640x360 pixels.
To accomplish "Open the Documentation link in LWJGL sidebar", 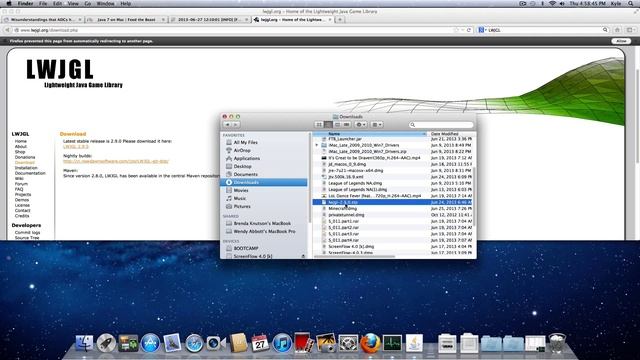I will tap(30, 173).
